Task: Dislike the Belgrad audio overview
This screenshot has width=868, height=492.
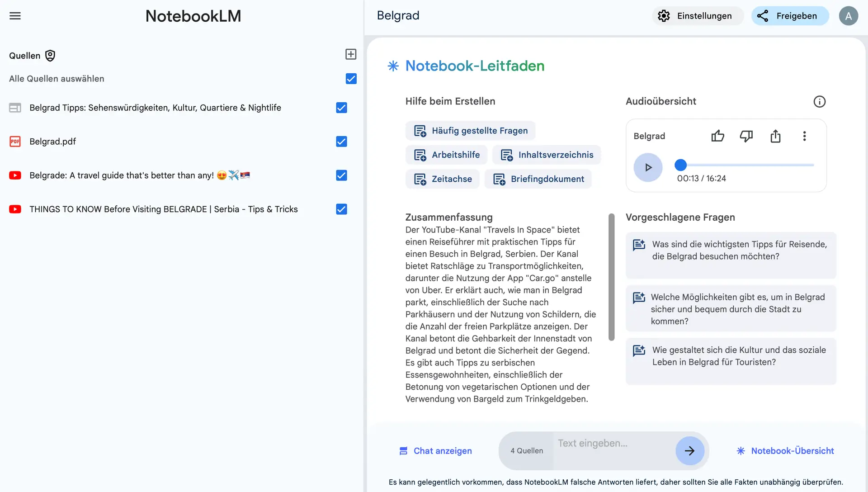Action: coord(746,136)
